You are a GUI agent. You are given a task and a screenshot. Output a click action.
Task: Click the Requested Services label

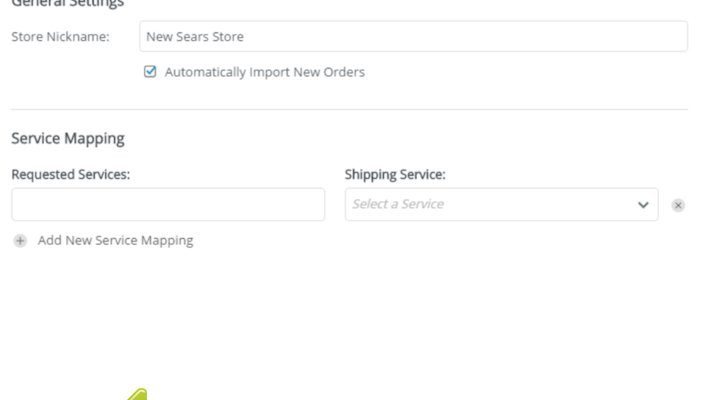click(71, 174)
